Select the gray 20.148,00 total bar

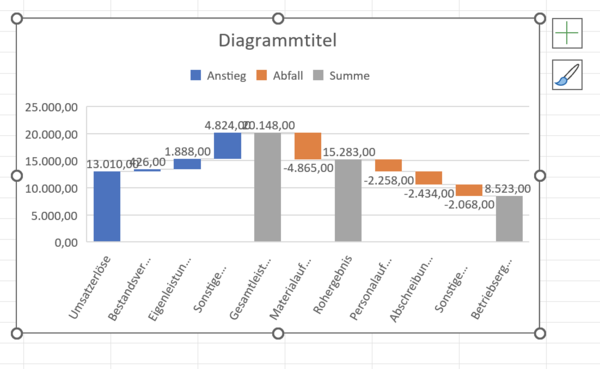click(x=267, y=187)
